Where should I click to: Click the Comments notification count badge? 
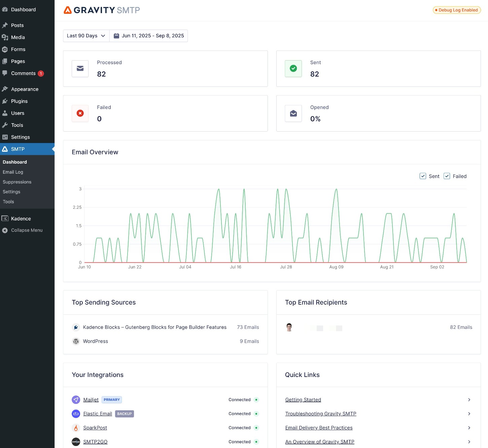[41, 73]
